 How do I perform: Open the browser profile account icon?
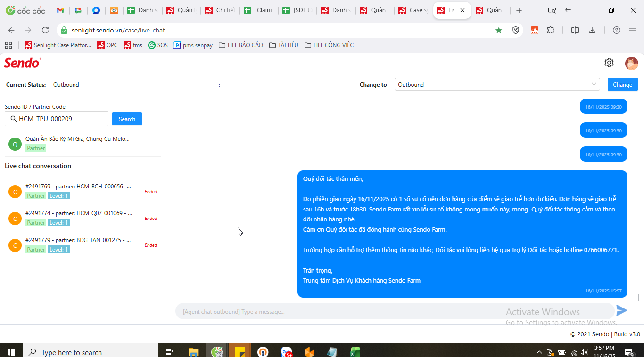(x=617, y=30)
